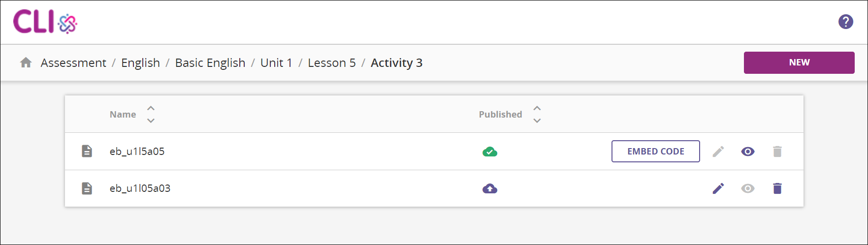Image resolution: width=868 pixels, height=245 pixels.
Task: Sort by Published using the sort arrows
Action: (537, 114)
